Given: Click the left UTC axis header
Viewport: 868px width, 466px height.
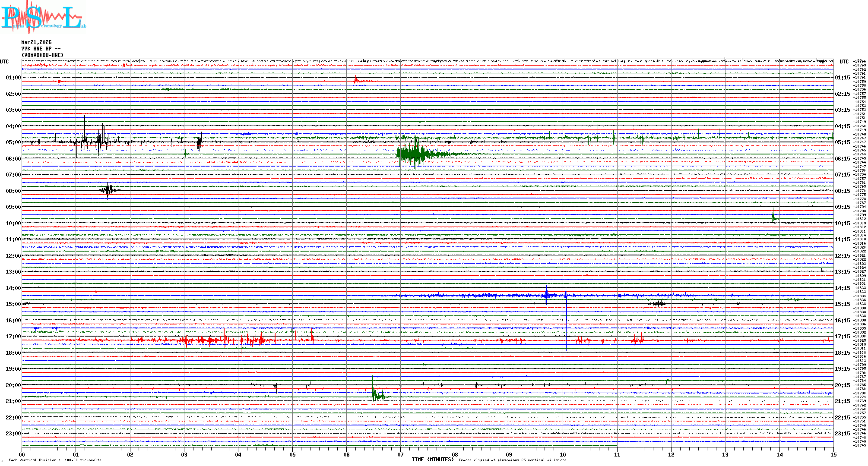Looking at the screenshot, I should click(x=4, y=62).
